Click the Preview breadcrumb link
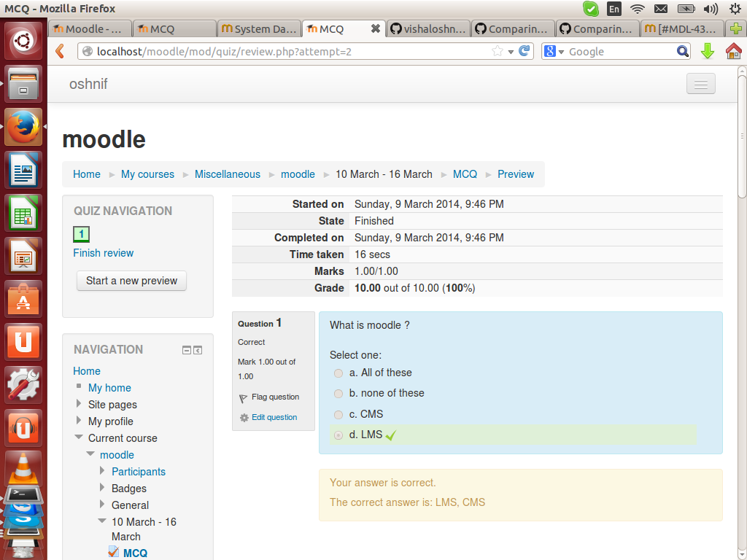The height and width of the screenshot is (560, 747). (x=516, y=174)
